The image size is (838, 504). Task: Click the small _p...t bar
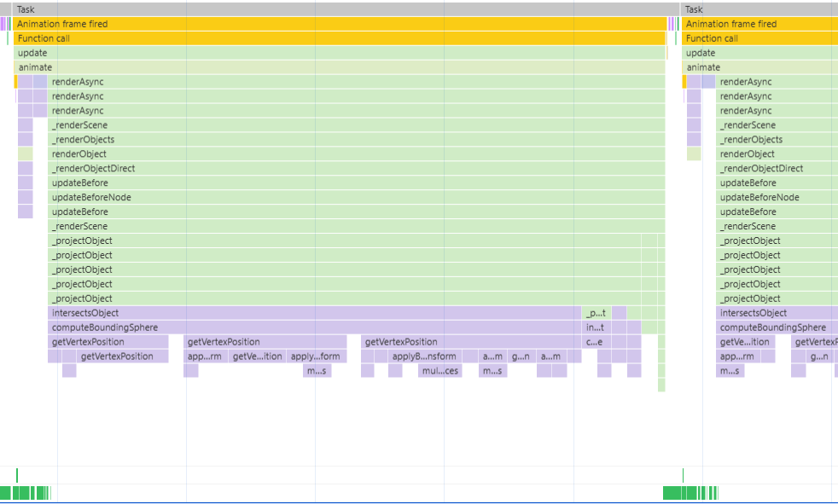[x=596, y=312]
